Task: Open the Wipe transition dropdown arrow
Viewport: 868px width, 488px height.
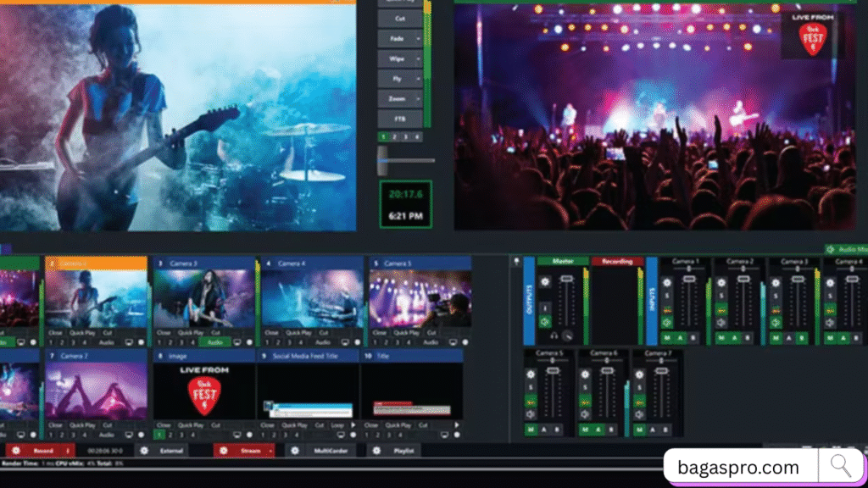Action: tap(418, 58)
